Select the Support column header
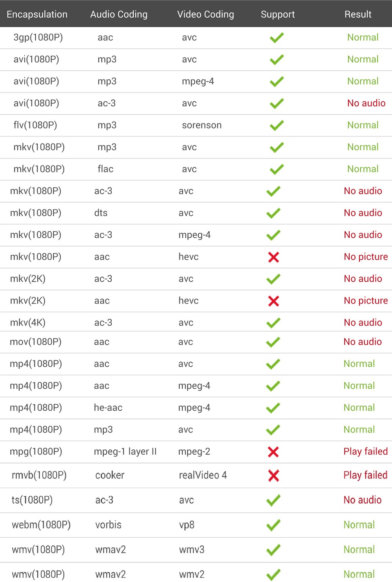 (278, 15)
